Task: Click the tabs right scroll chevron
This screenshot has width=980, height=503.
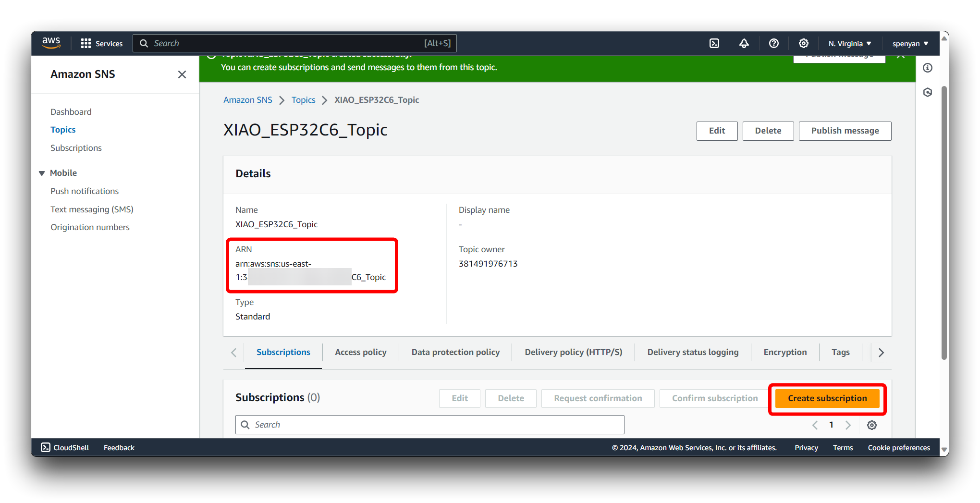Action: [881, 353]
